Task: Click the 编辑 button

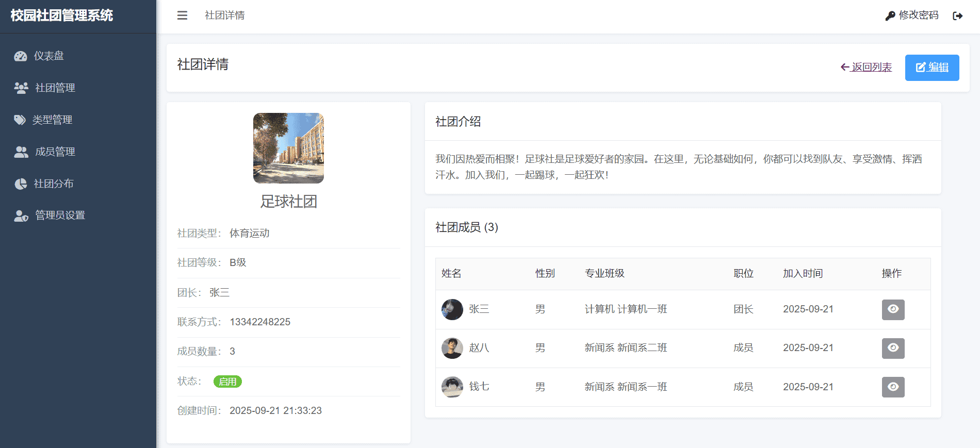Action: [932, 68]
